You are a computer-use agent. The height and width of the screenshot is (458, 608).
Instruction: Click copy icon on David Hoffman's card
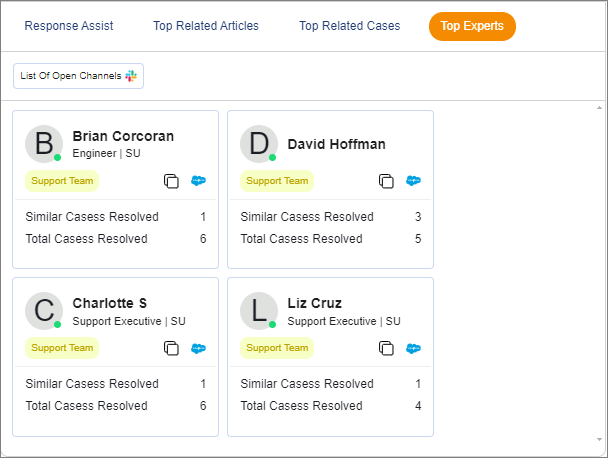click(386, 181)
